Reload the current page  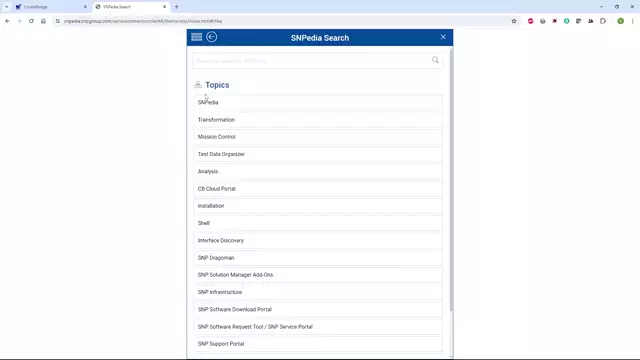(x=31, y=21)
